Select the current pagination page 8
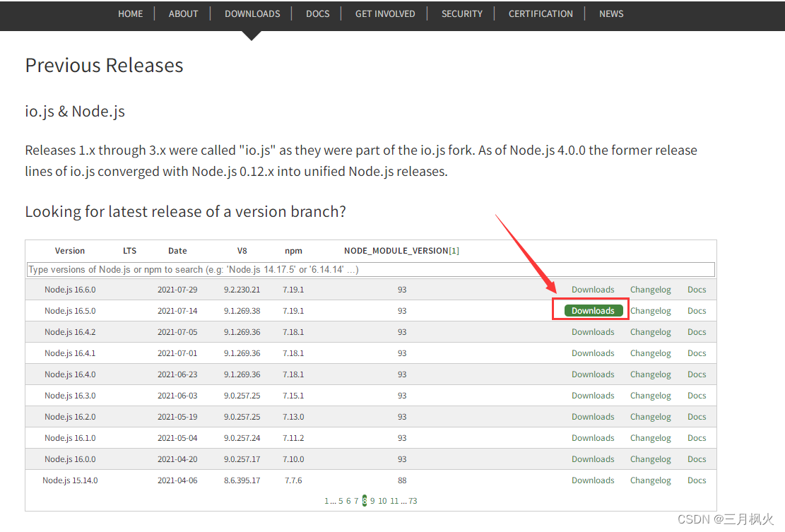The image size is (785, 532). (x=365, y=501)
